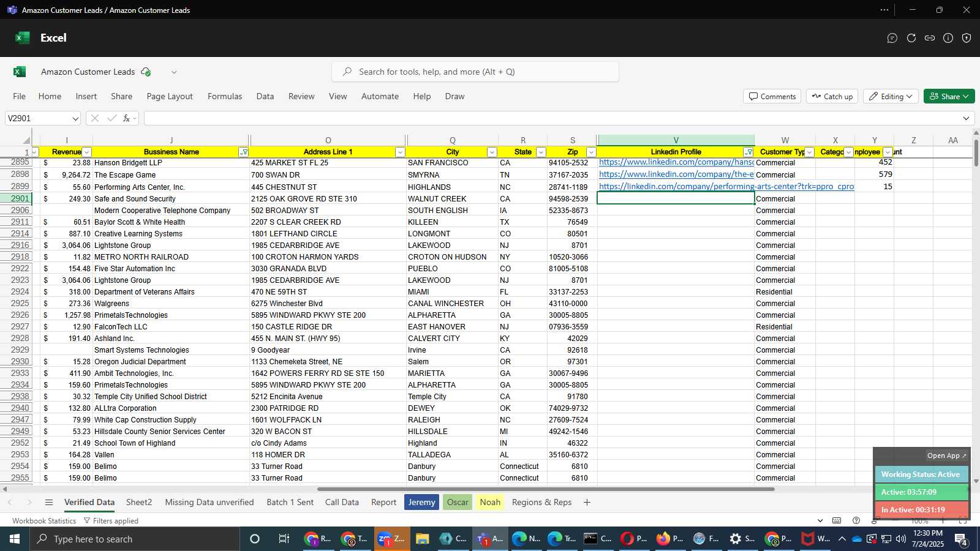The width and height of the screenshot is (980, 551).
Task: Click the enter checkmark in formula bar
Action: [x=111, y=118]
